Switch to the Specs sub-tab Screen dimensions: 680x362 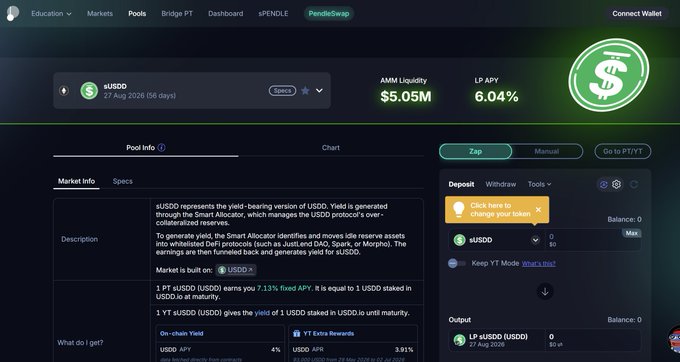pyautogui.click(x=123, y=181)
